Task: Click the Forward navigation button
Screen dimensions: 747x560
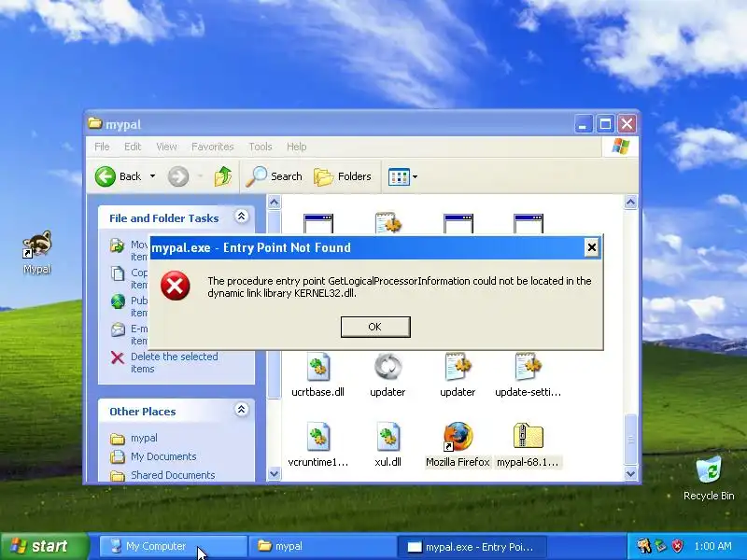Action: (x=178, y=176)
